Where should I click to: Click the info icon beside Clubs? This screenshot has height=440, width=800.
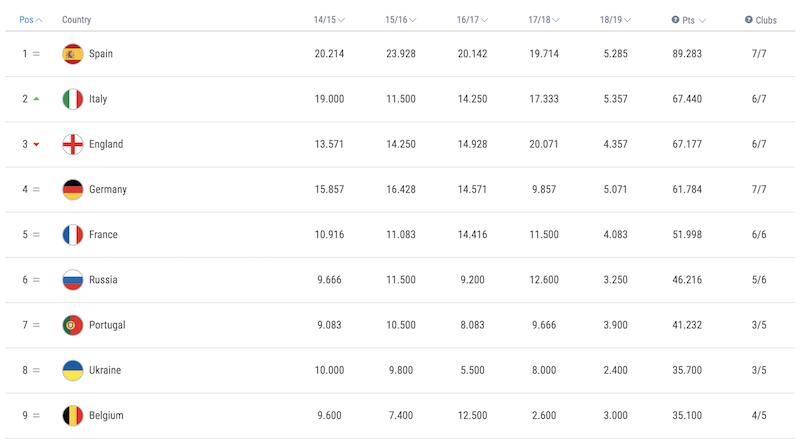click(x=748, y=19)
